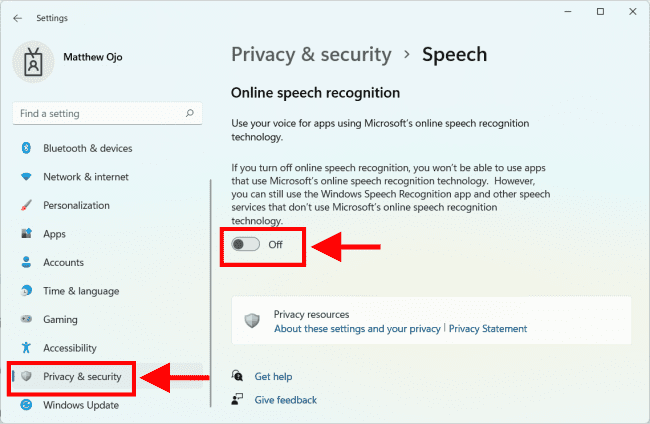Click the Network & internet wifi icon
The width and height of the screenshot is (650, 424).
pyautogui.click(x=26, y=177)
